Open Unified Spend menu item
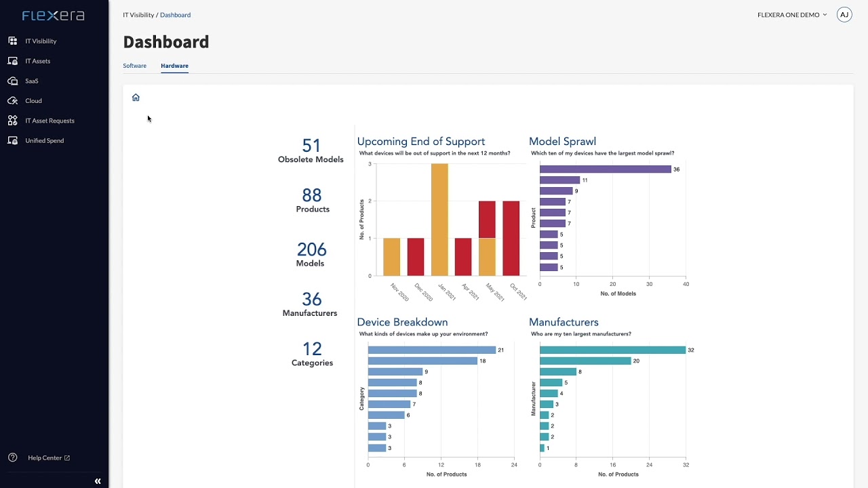The width and height of the screenshot is (868, 488). (45, 141)
